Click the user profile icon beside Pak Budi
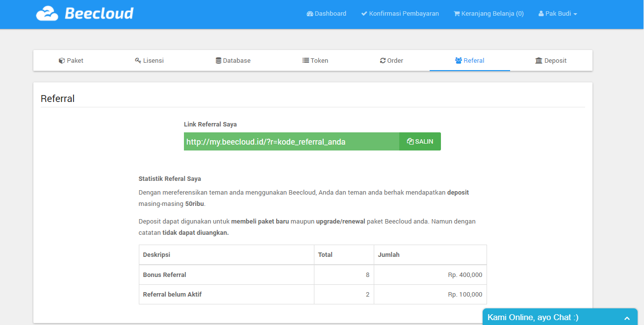This screenshot has height=325, width=644. click(x=541, y=14)
